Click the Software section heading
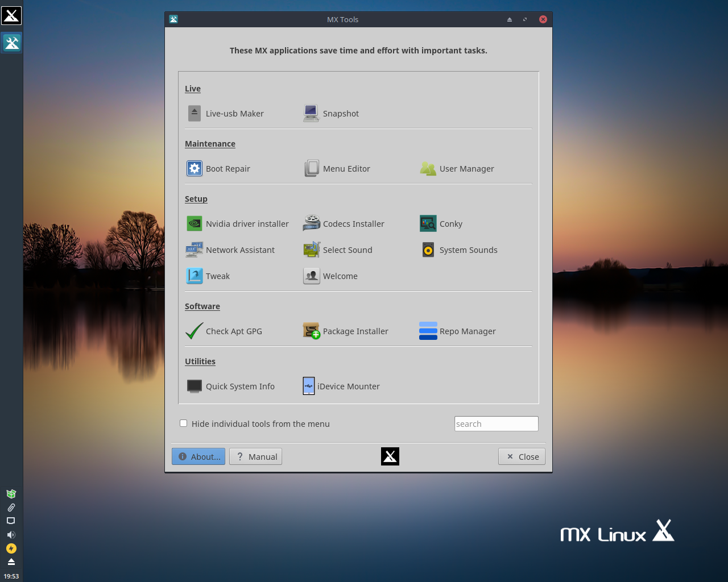The height and width of the screenshot is (582, 728). click(x=202, y=306)
